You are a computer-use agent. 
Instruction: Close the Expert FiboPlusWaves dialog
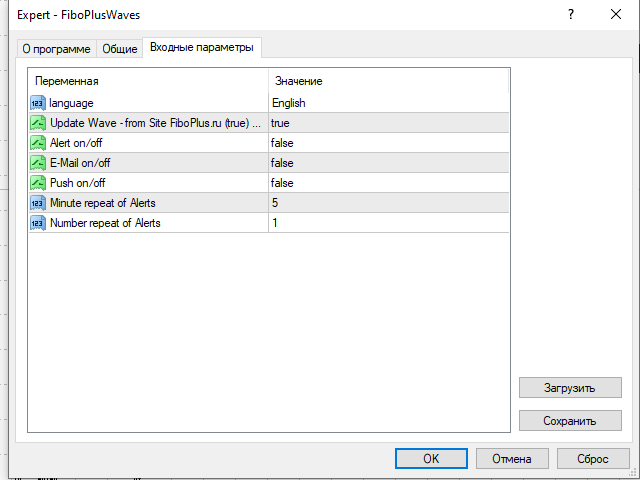pyautogui.click(x=616, y=15)
